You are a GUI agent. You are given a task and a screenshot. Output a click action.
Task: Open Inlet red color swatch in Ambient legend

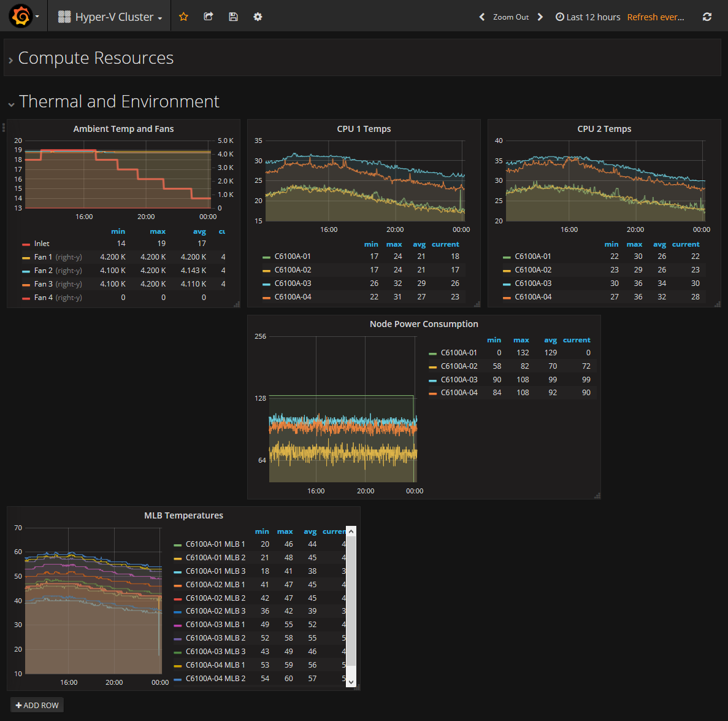pyautogui.click(x=26, y=244)
